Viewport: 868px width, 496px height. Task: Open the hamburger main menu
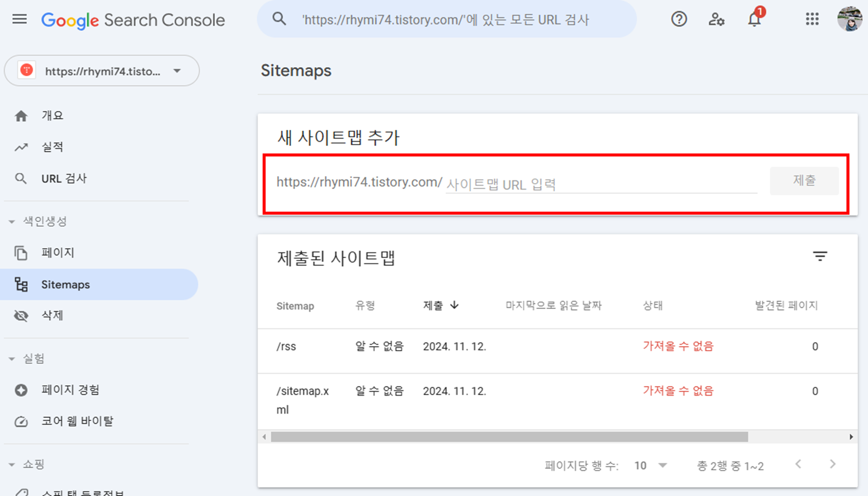click(x=20, y=20)
